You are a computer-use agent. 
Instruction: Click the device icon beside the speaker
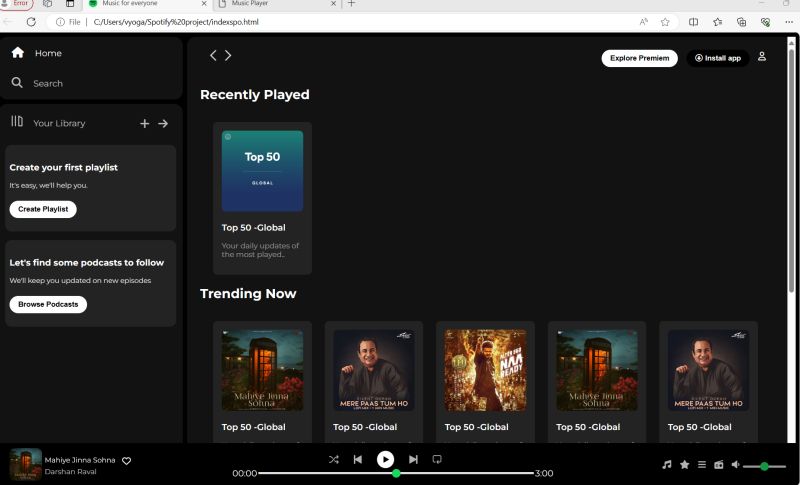pyautogui.click(x=718, y=465)
